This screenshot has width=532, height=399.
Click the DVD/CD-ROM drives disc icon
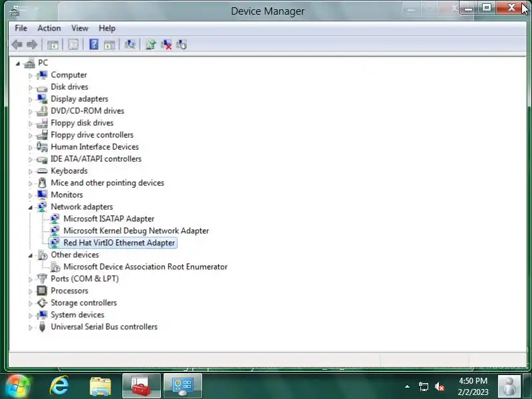tap(42, 110)
